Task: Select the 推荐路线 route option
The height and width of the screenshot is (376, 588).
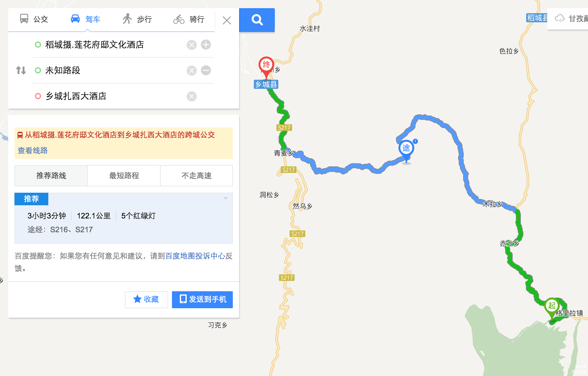Action: click(x=51, y=176)
